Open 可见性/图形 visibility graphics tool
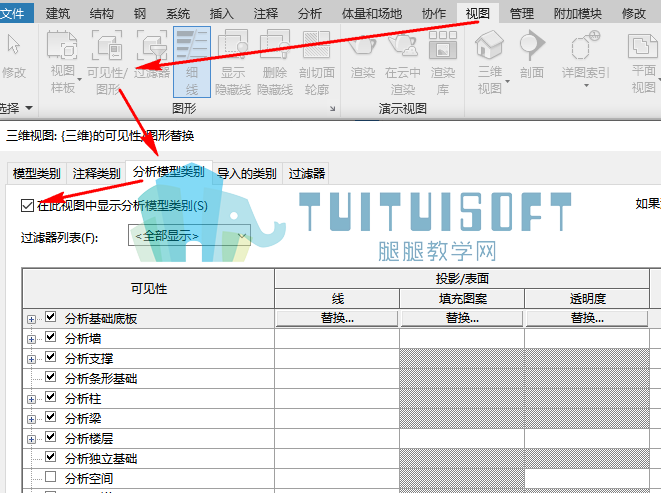The height and width of the screenshot is (493, 661). (107, 62)
